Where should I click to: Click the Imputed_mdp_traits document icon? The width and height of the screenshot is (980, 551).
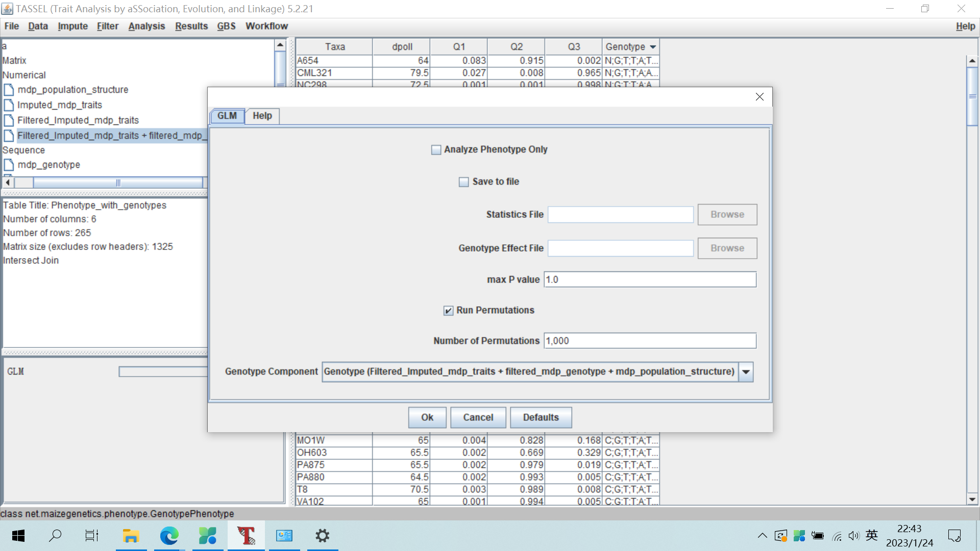point(9,105)
